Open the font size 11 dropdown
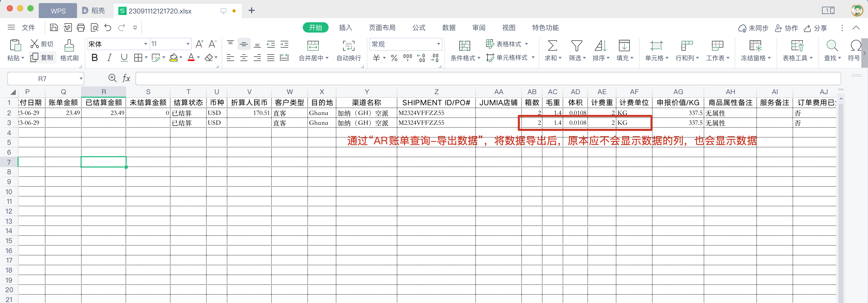 point(188,44)
